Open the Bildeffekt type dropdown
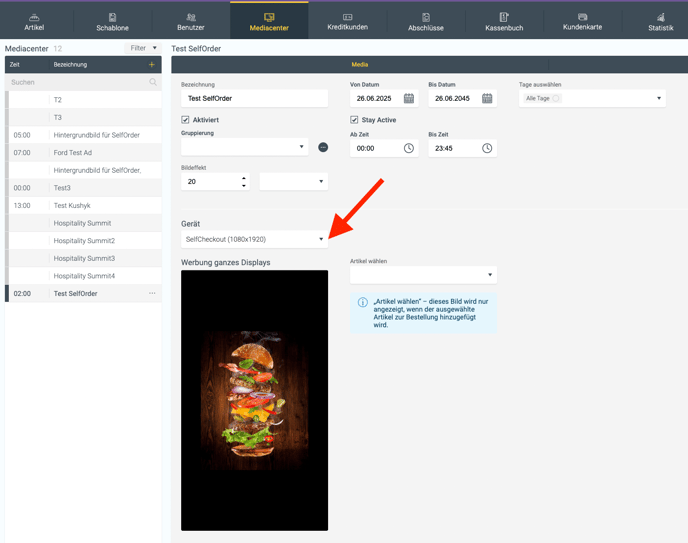This screenshot has height=543, width=688. tap(294, 181)
